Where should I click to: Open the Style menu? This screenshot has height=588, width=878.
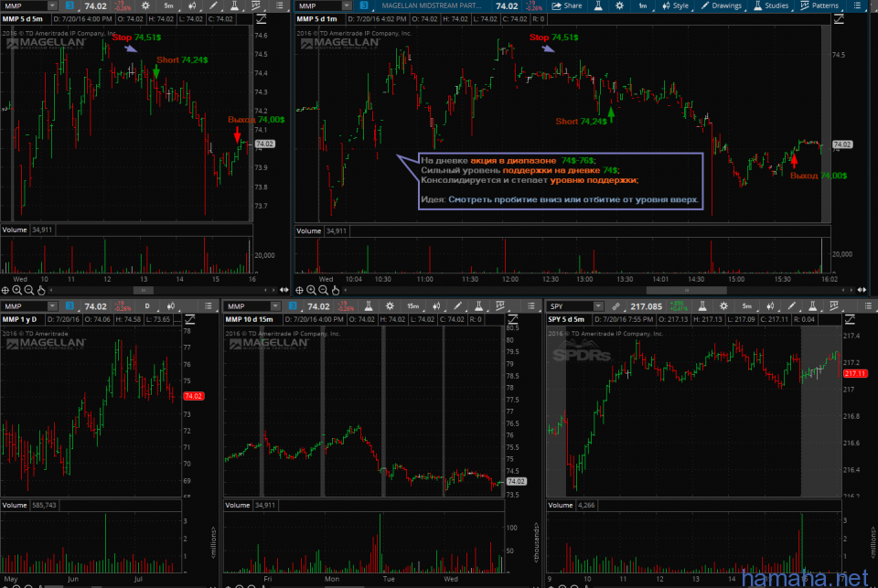[x=675, y=5]
